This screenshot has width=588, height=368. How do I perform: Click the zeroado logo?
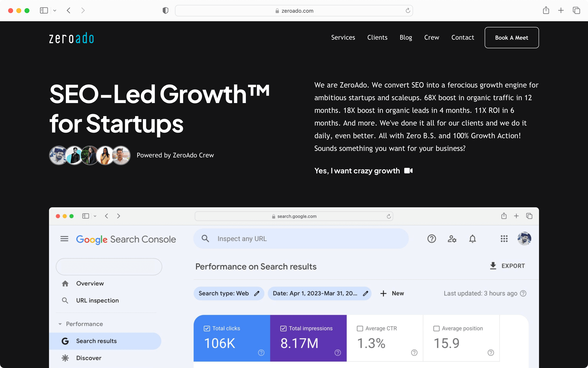(71, 38)
